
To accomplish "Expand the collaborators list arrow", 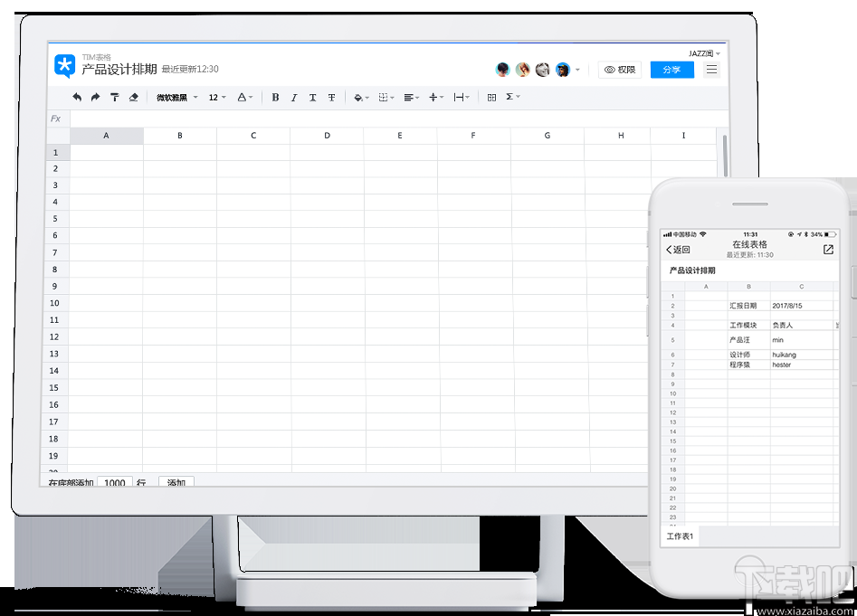I will coord(577,70).
